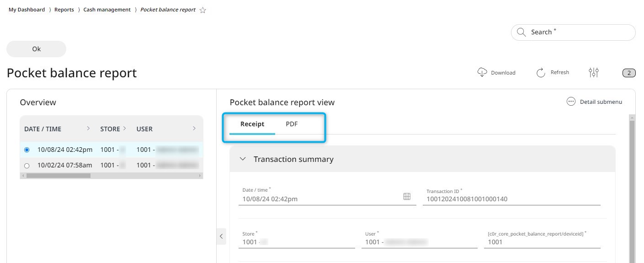Viewport: 644px width, 263px height.
Task: Click the overview table horizontal scrollbar
Action: [x=59, y=176]
